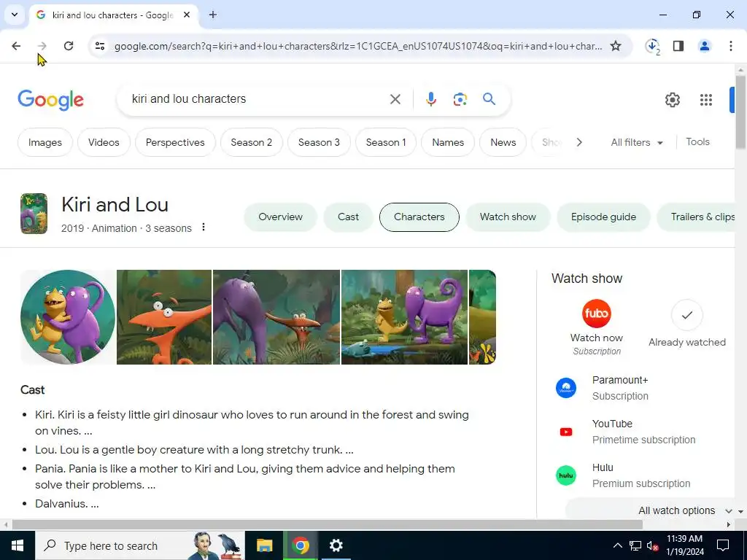
Task: Reload the current page
Action: 69,46
